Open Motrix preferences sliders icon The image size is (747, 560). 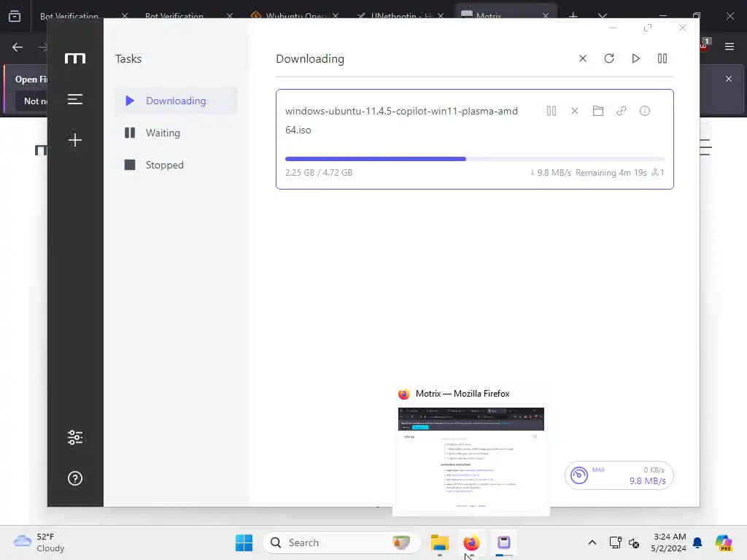(x=75, y=437)
